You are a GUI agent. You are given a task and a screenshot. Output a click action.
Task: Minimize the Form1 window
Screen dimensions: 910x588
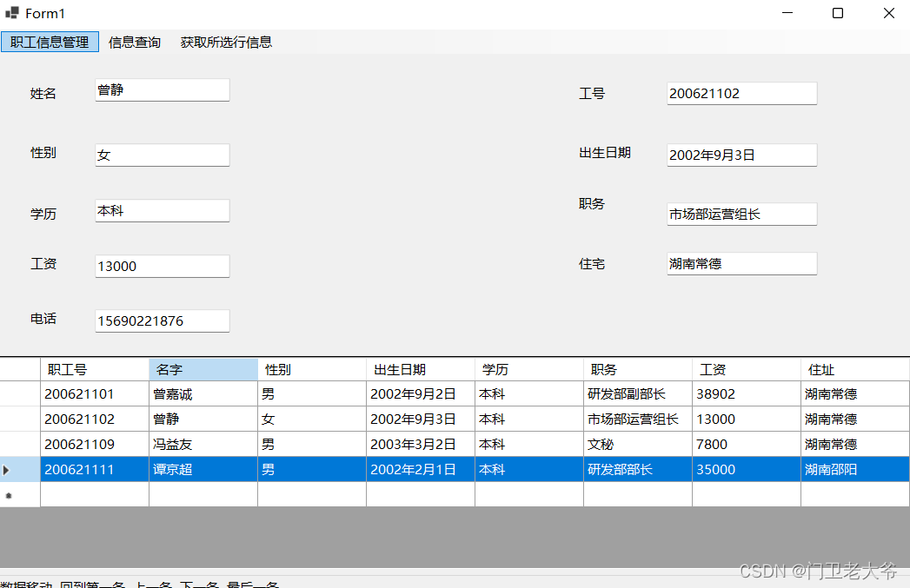point(787,13)
